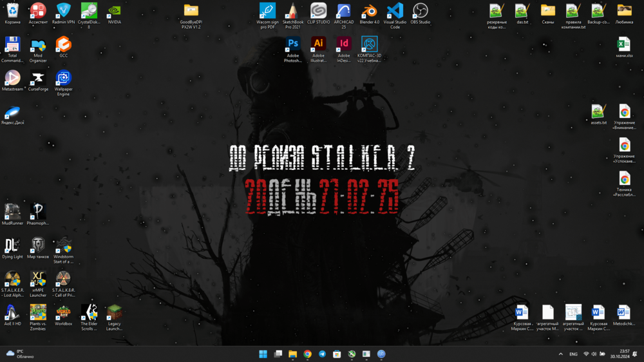Launch Legacy Launcher
Image resolution: width=644 pixels, height=362 pixels.
(114, 318)
